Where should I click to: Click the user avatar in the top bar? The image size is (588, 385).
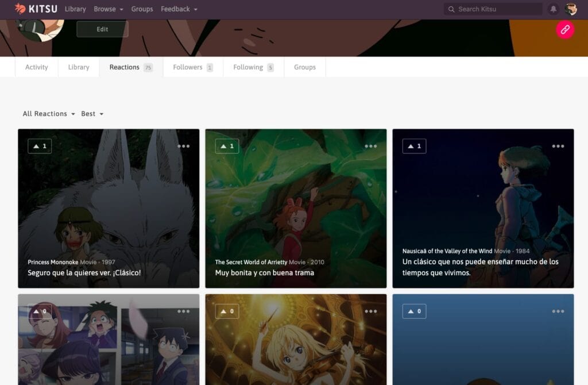coord(570,9)
